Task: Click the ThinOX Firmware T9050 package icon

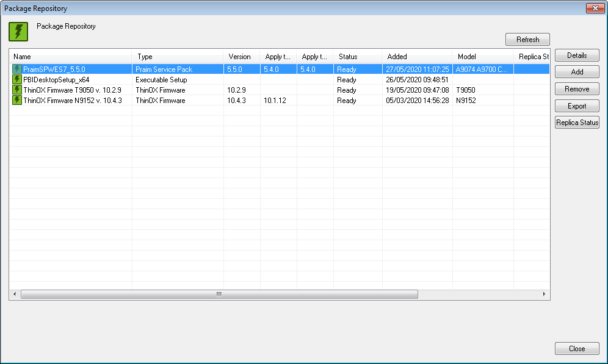Action: 16,90
